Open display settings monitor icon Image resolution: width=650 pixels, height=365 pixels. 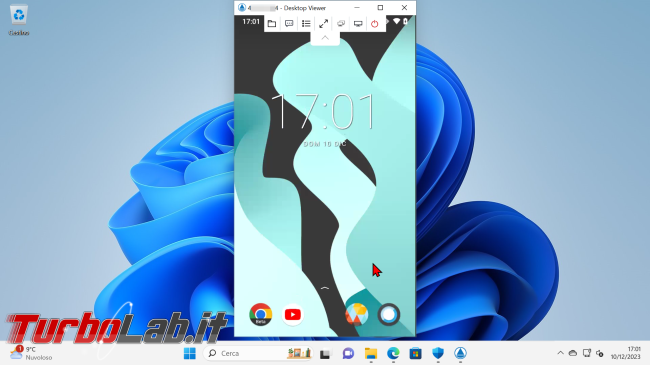pyautogui.click(x=358, y=24)
